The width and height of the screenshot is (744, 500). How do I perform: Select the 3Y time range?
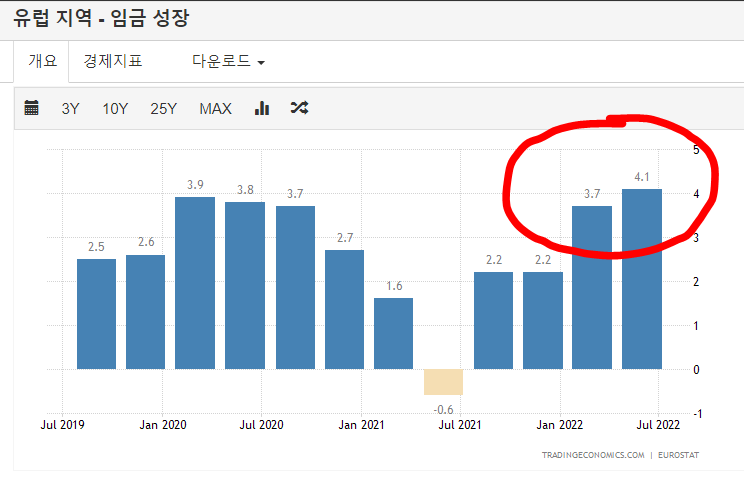coord(70,109)
